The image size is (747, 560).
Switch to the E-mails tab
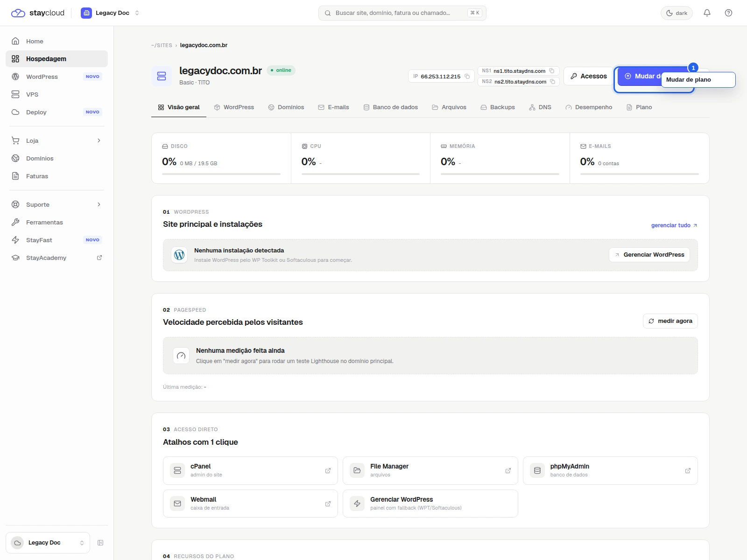(334, 107)
